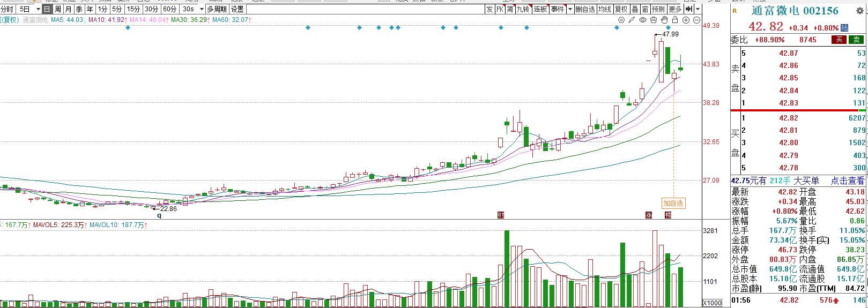
Task: Zoom in with the plus circle icon
Action: click(x=686, y=20)
